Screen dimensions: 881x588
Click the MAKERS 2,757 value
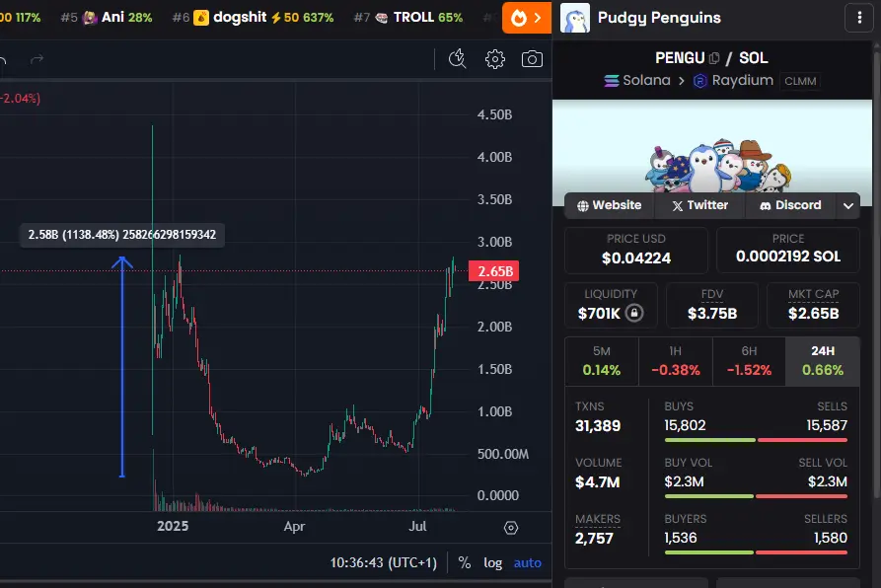(594, 538)
